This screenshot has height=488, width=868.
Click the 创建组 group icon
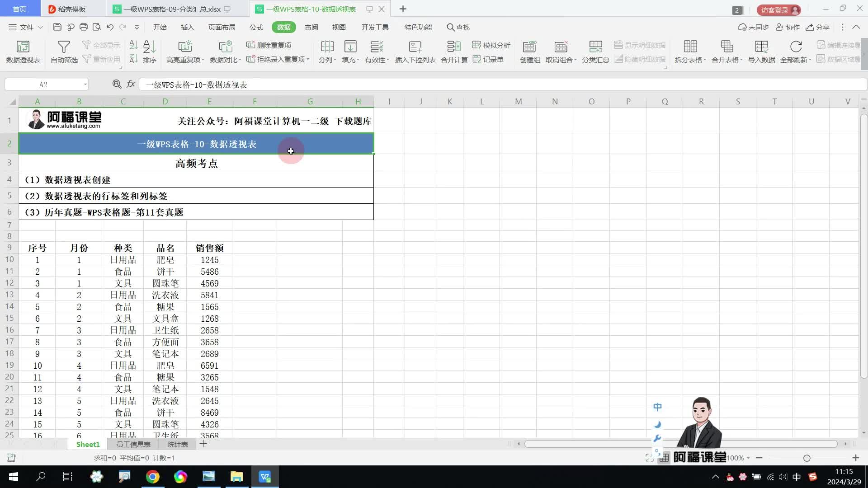[529, 47]
